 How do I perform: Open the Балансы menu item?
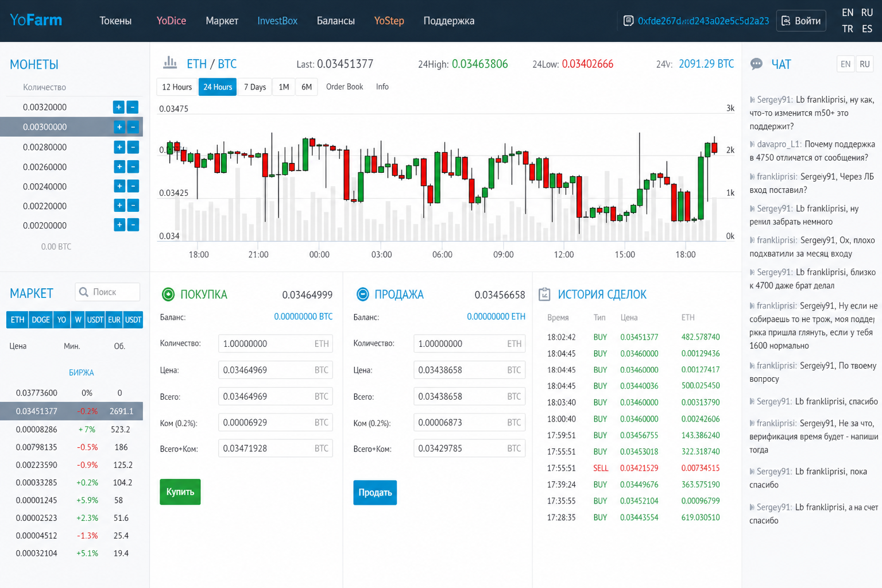(335, 21)
